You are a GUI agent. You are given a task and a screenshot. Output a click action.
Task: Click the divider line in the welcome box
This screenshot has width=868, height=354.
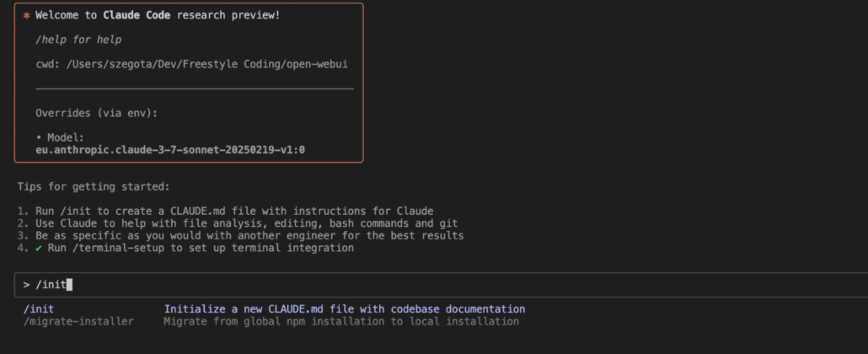[x=194, y=88]
